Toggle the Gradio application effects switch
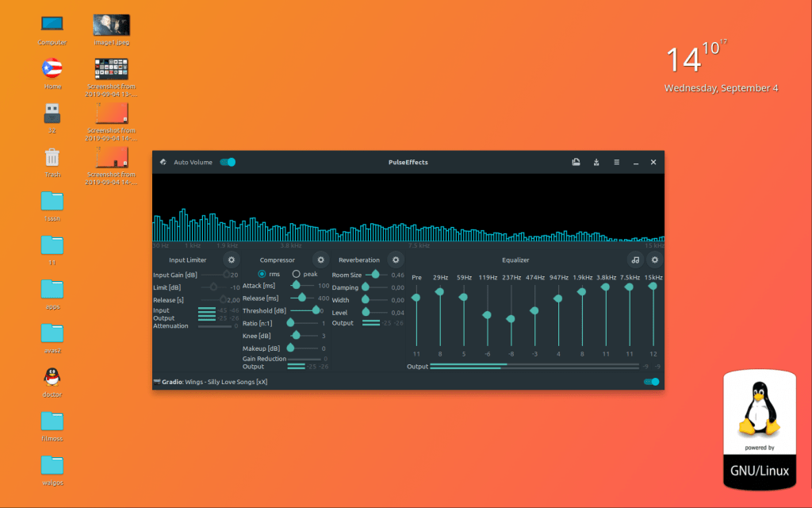Image resolution: width=812 pixels, height=508 pixels. point(651,382)
